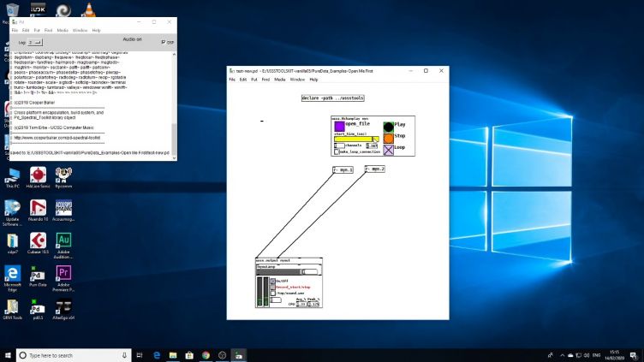Click the taskbar search box
Screen dimensions: 644x362
[x=74, y=355]
